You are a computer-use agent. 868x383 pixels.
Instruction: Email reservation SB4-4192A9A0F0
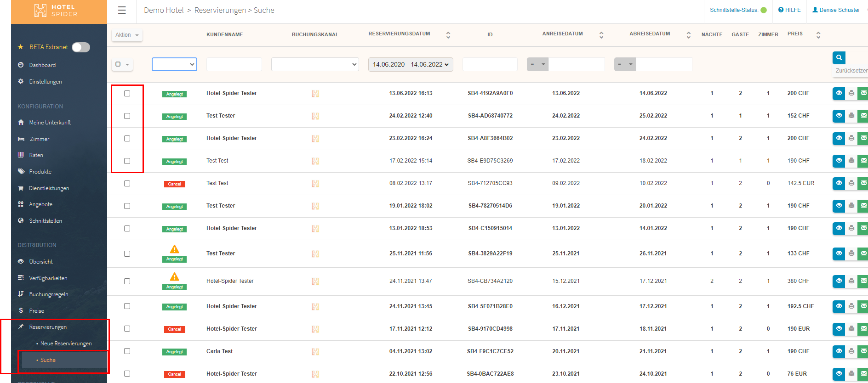point(863,93)
